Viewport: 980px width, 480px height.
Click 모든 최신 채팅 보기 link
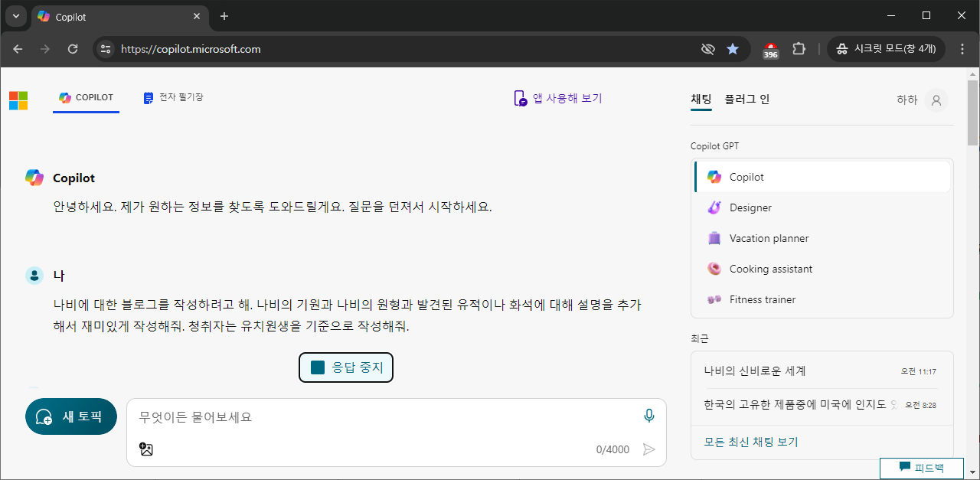click(x=751, y=442)
